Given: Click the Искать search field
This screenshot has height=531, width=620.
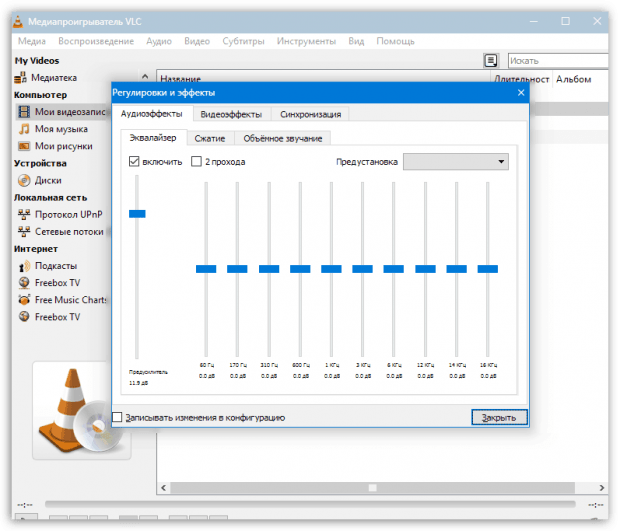Looking at the screenshot, I should tap(558, 61).
